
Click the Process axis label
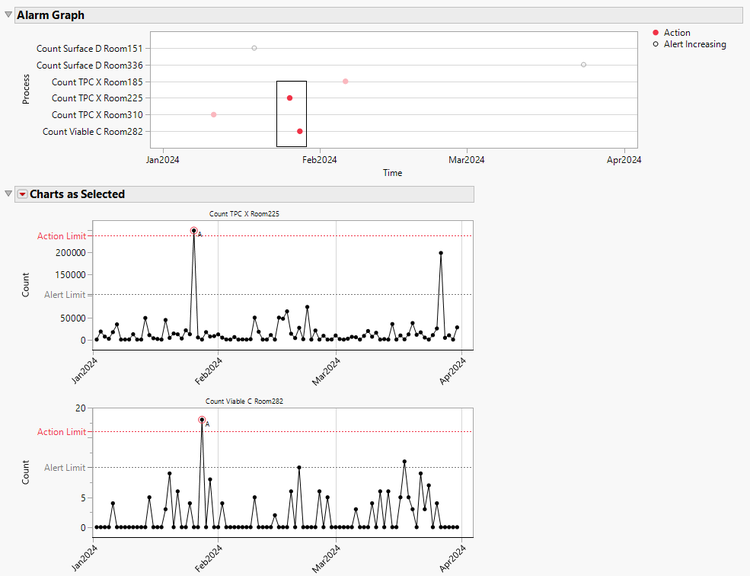coord(27,89)
